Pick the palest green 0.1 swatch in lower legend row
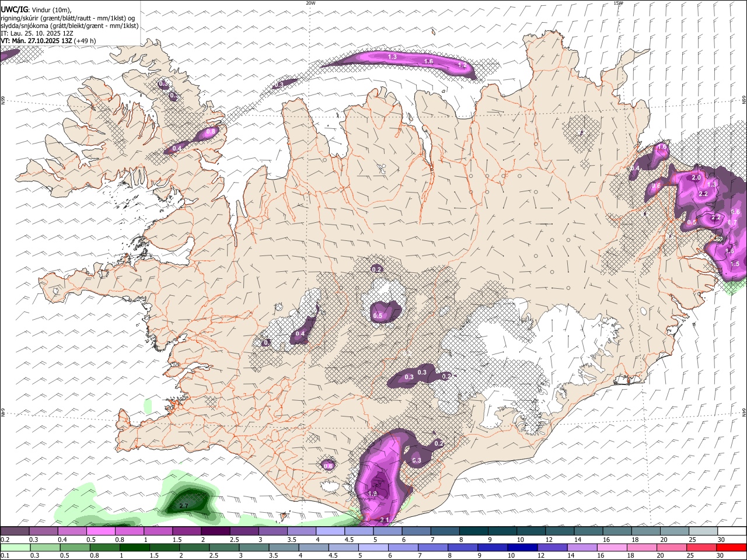This screenshot has height=560, width=747. pyautogui.click(x=14, y=547)
